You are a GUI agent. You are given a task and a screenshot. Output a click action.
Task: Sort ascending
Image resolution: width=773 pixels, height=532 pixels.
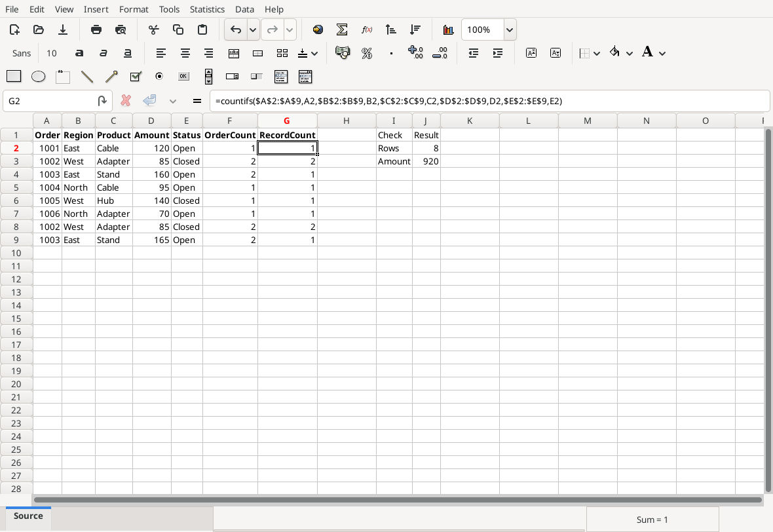(x=390, y=29)
